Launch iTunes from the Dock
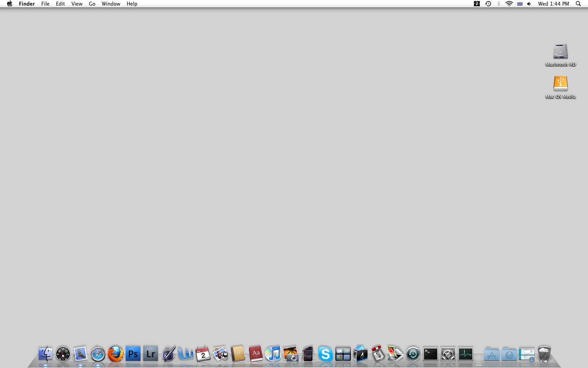This screenshot has width=588, height=368. pos(273,354)
